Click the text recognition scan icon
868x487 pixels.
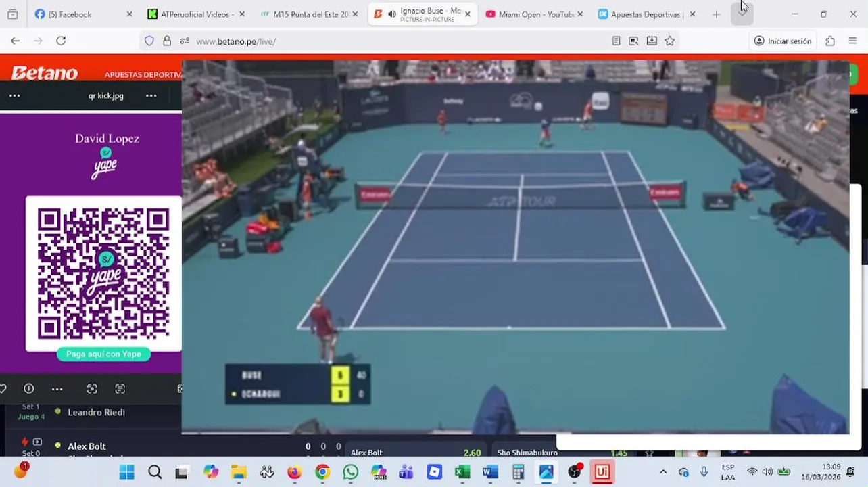(x=120, y=388)
